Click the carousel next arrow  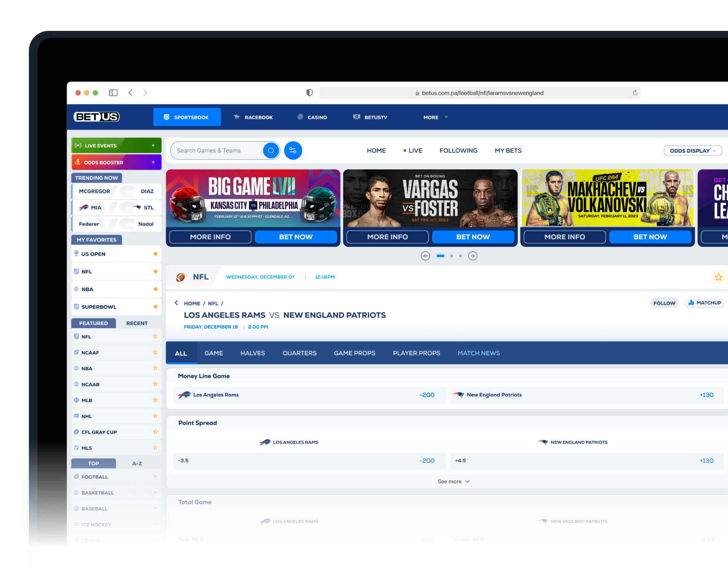[x=473, y=256]
